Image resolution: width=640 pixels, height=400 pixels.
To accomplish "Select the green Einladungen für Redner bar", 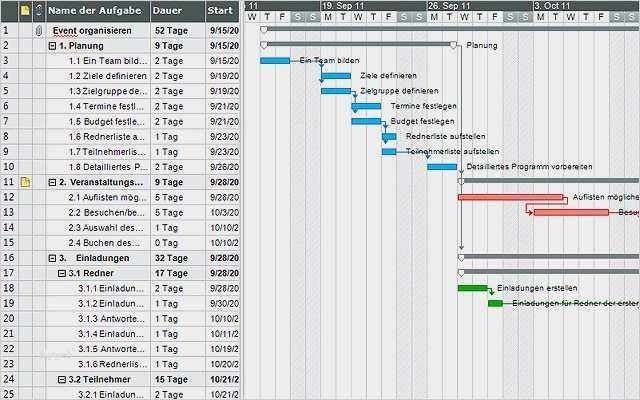I will pyautogui.click(x=496, y=303).
